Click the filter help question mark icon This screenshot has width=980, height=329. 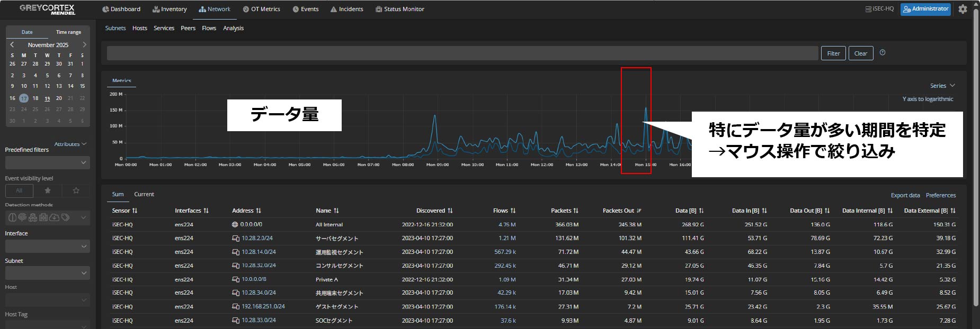(x=883, y=52)
